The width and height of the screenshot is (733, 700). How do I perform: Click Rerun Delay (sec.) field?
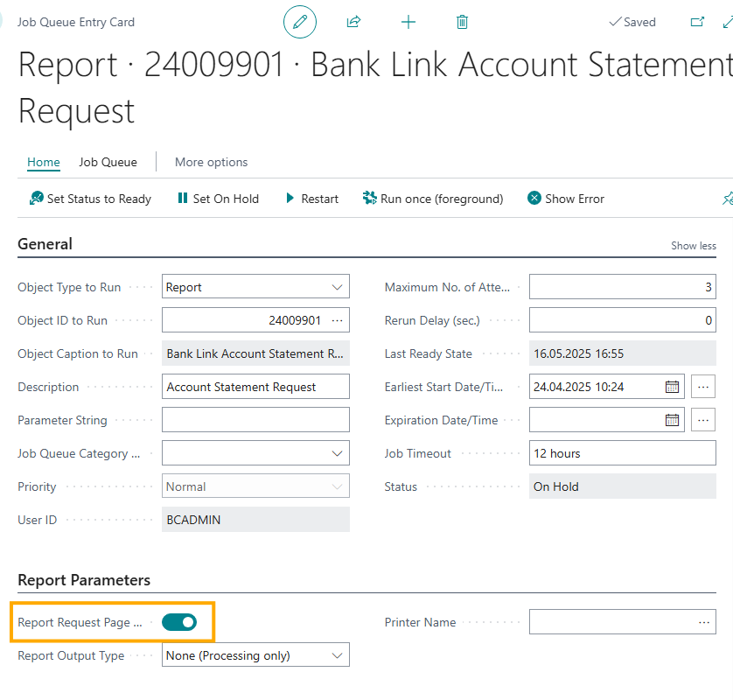point(622,320)
